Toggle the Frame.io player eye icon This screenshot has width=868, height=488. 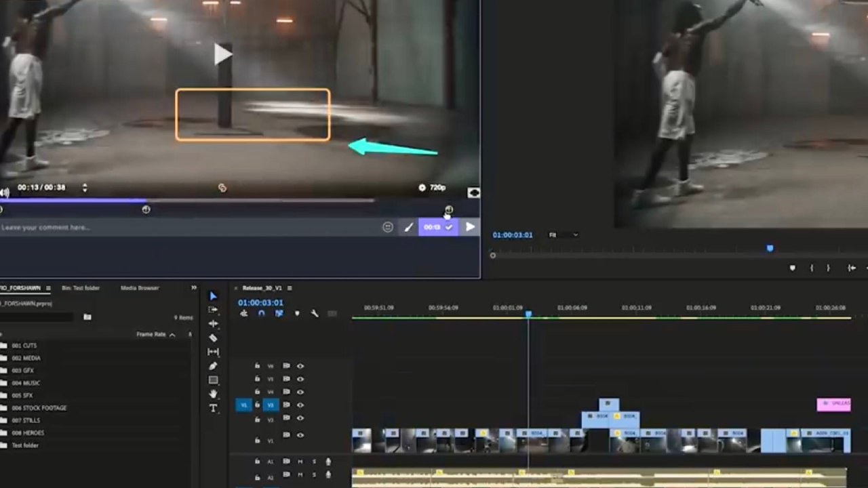(x=473, y=192)
